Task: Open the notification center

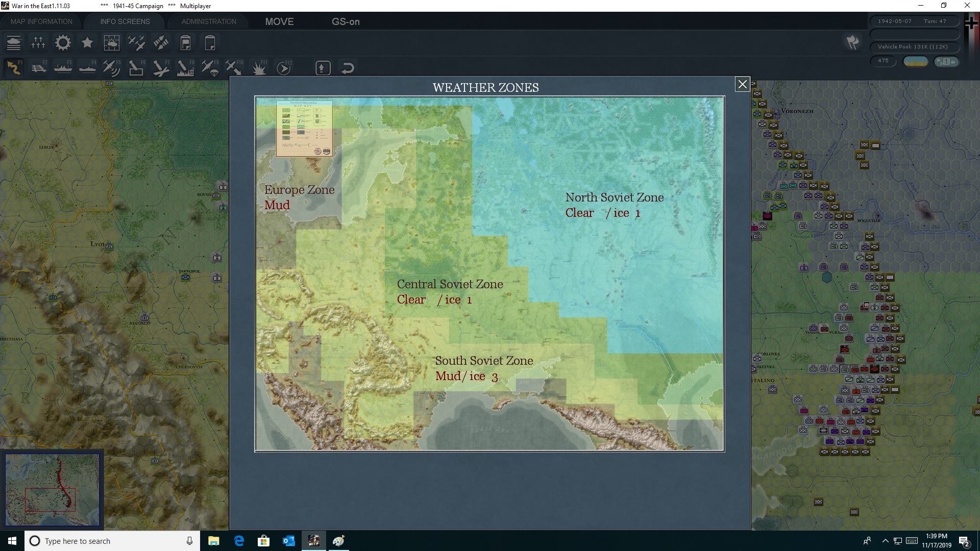Action: 964,541
